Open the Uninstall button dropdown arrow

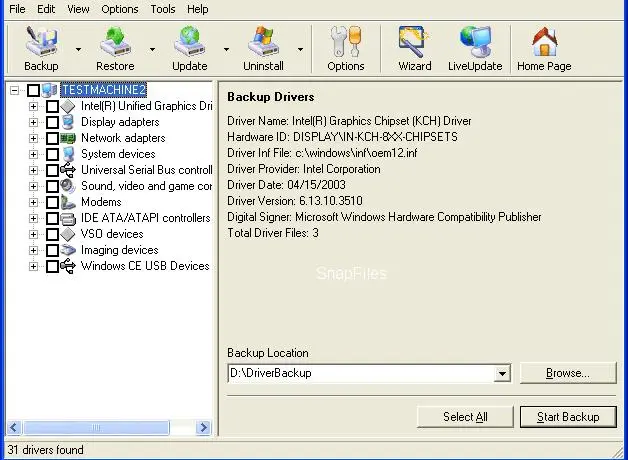(300, 50)
